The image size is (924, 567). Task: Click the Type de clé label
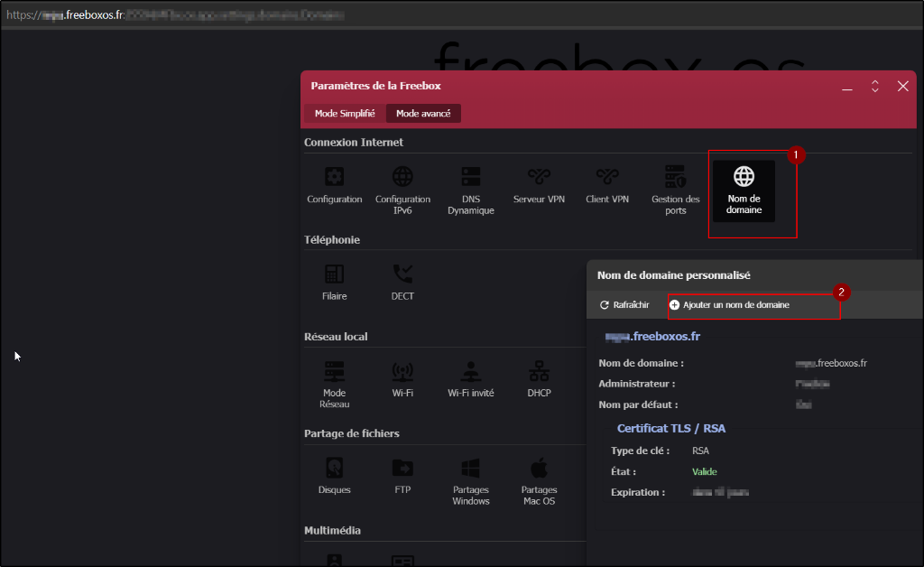pyautogui.click(x=640, y=451)
